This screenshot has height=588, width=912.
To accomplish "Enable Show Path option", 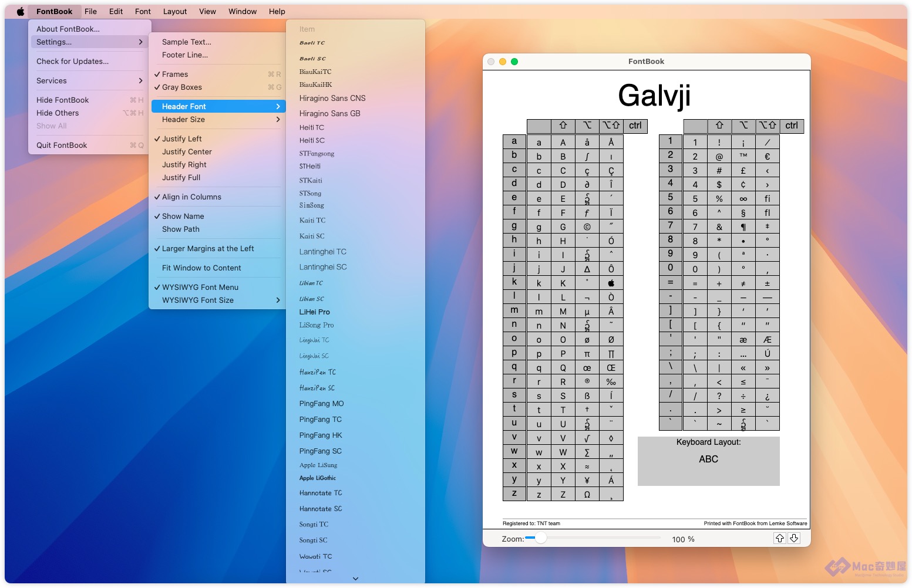I will pos(217,229).
